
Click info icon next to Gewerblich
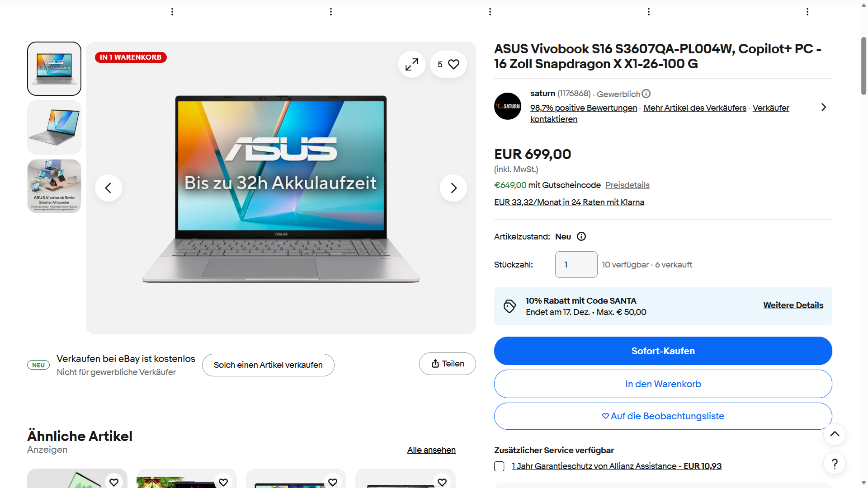(x=646, y=94)
